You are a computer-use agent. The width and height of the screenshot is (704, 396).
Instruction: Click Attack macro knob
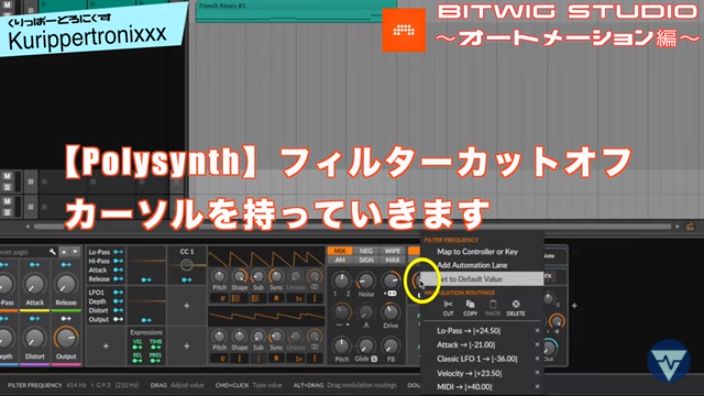tap(35, 284)
